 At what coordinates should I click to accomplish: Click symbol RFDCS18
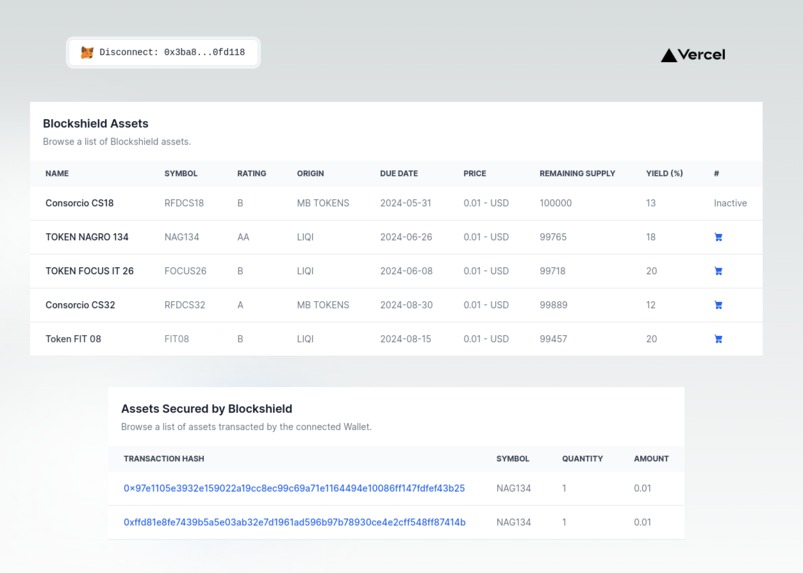click(184, 203)
